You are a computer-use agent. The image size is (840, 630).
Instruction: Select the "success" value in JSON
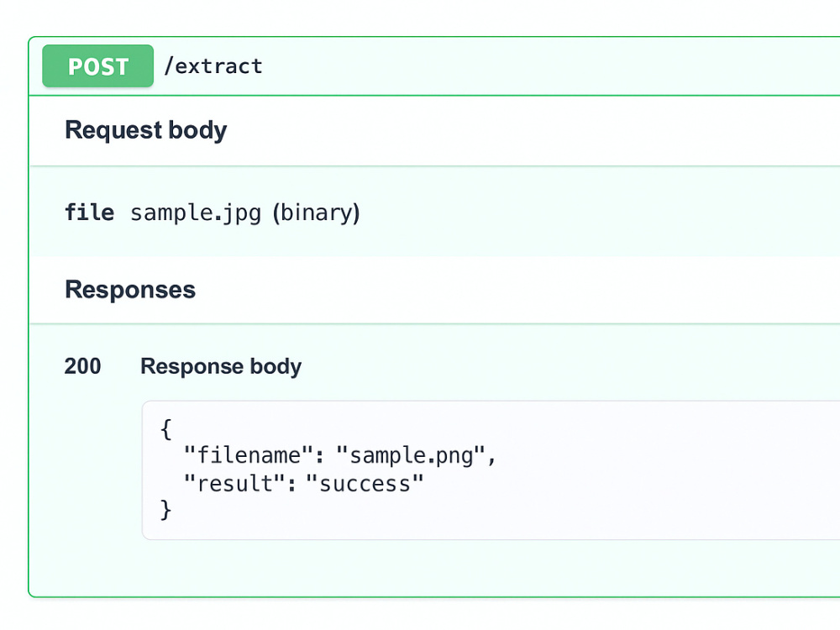tap(365, 483)
